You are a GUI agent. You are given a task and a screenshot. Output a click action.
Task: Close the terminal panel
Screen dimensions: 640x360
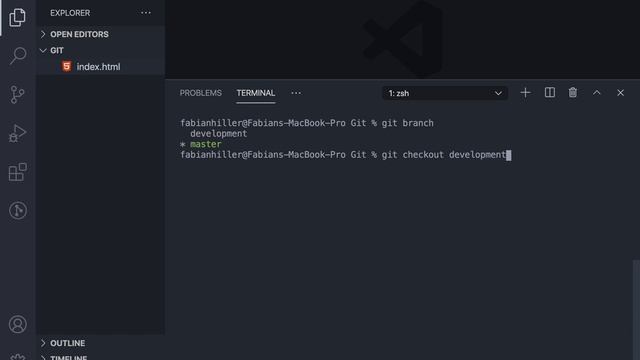[x=620, y=93]
